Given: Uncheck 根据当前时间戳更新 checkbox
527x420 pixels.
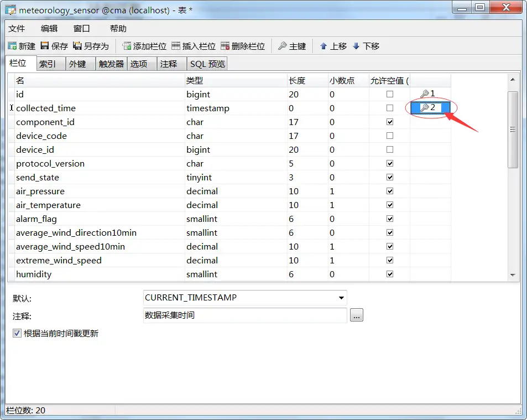Looking at the screenshot, I should 17,334.
